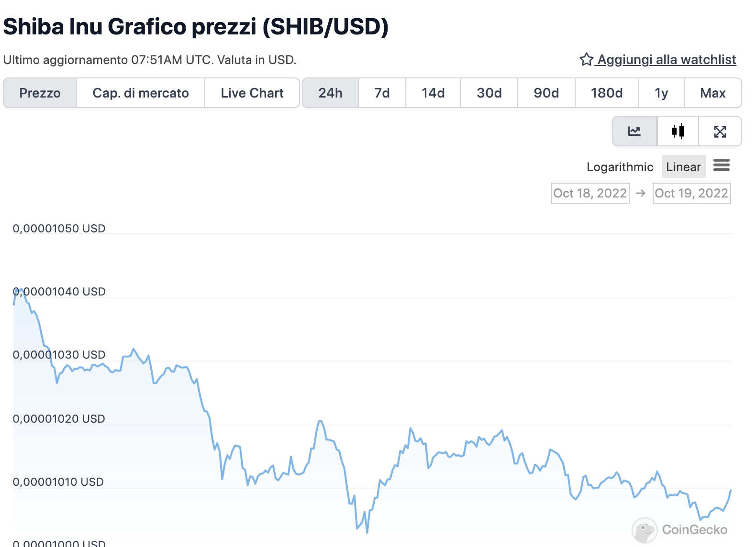Switch to candlestick chart view icon
Screen dimensions: 756x547
tap(678, 131)
